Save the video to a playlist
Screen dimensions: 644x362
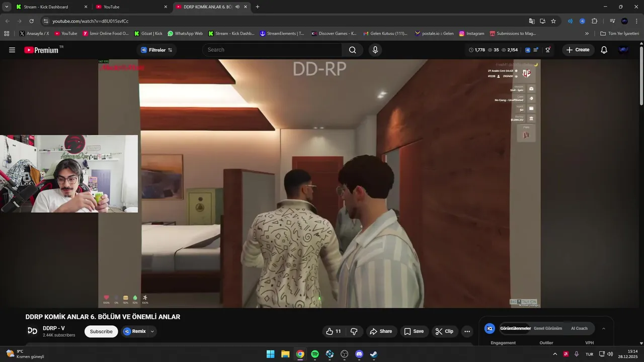(x=414, y=331)
